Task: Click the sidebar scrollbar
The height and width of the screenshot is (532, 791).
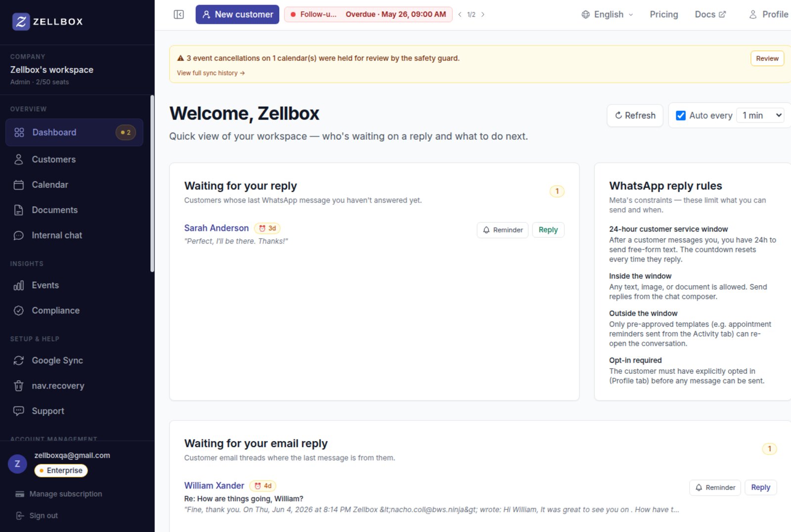Action: point(152,183)
